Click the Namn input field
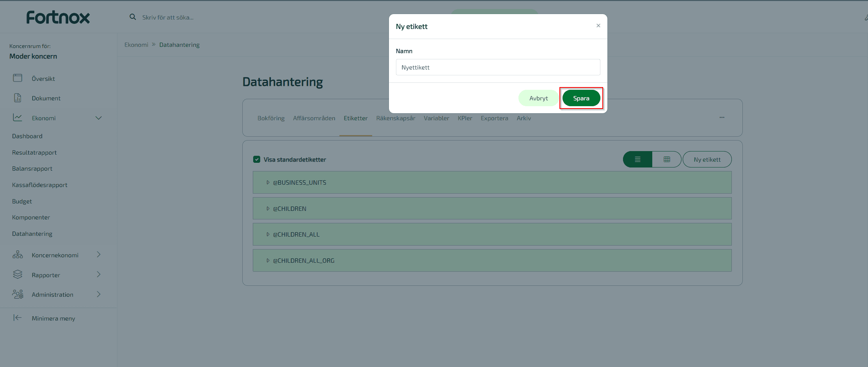 (498, 67)
